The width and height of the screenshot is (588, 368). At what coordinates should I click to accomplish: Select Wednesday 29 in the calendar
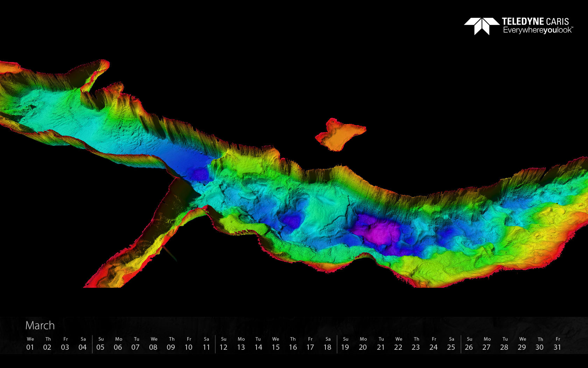(x=522, y=344)
